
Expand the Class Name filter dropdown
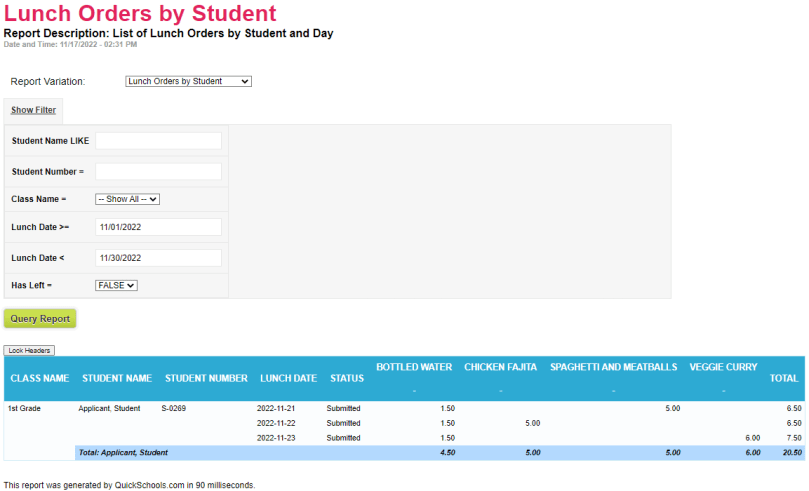pyautogui.click(x=127, y=199)
